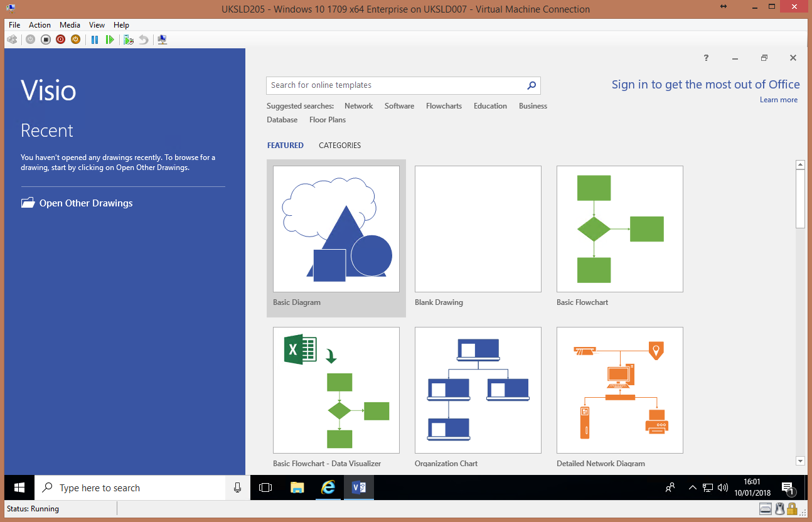
Task: Select the Detailed Network Diagram template
Action: point(620,397)
